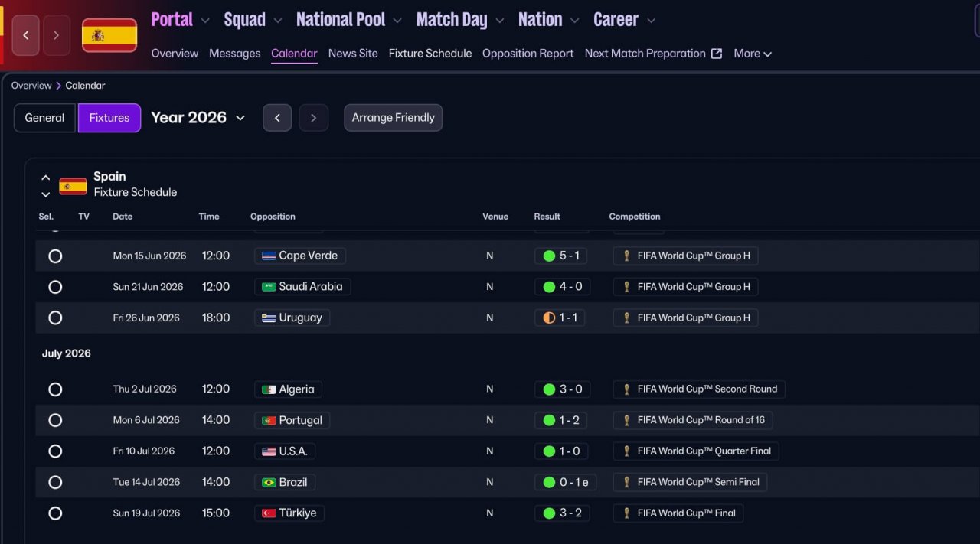Switch to the General calendar view
The width and height of the screenshot is (980, 544).
44,118
